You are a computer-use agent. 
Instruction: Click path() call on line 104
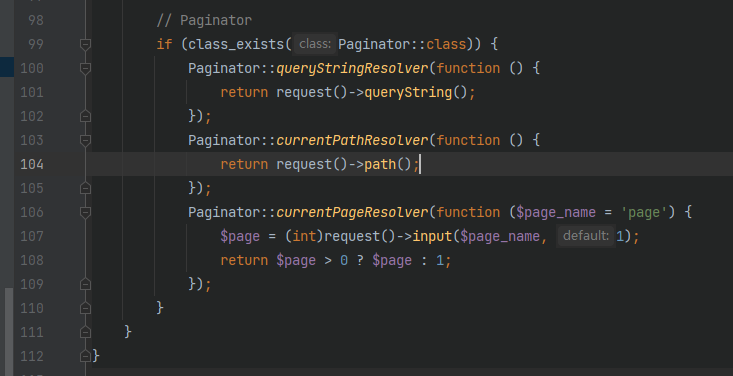pyautogui.click(x=388, y=165)
